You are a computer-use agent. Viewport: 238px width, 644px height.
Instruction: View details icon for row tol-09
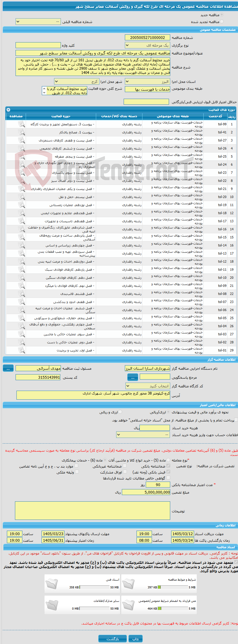tap(22, 286)
